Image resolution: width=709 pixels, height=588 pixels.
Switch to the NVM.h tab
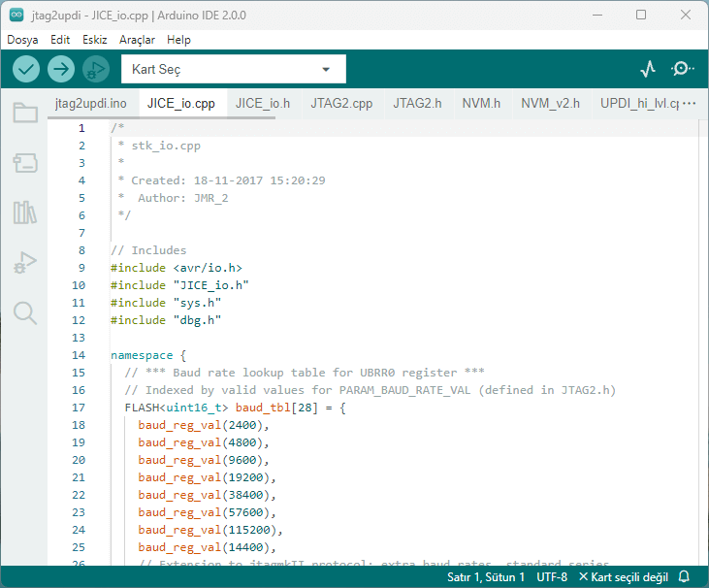tap(481, 104)
